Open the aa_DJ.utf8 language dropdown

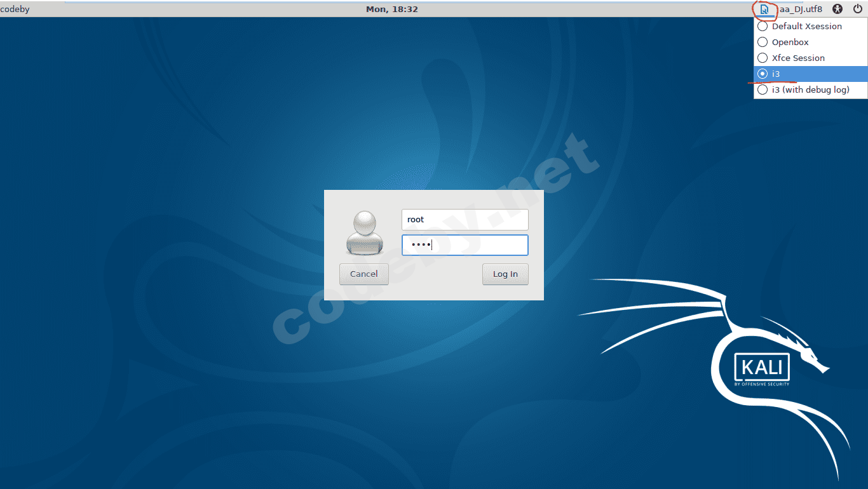click(x=800, y=9)
